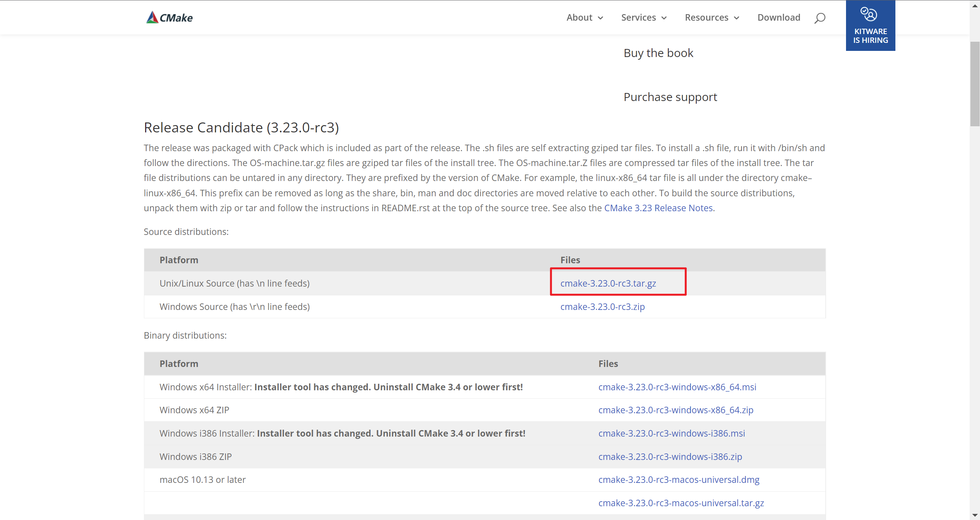
Task: Click the Kitware Is Hiring badge
Action: tap(871, 26)
